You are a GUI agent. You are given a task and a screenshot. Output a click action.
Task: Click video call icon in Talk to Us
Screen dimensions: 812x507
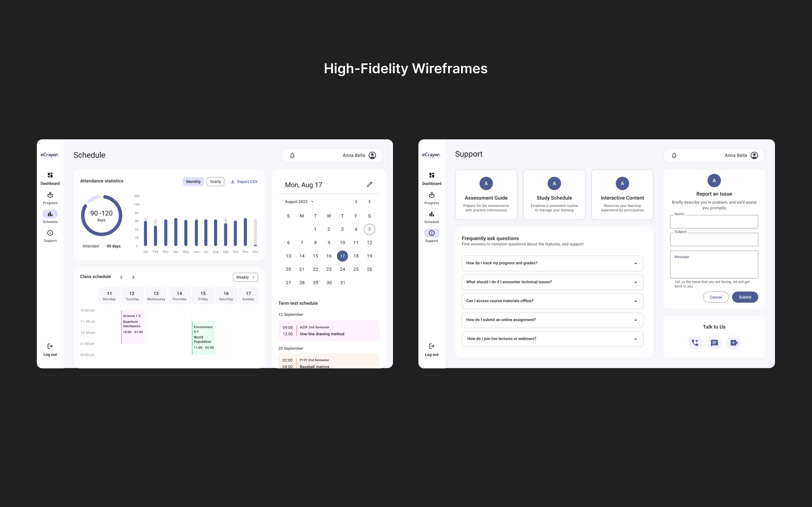733,343
